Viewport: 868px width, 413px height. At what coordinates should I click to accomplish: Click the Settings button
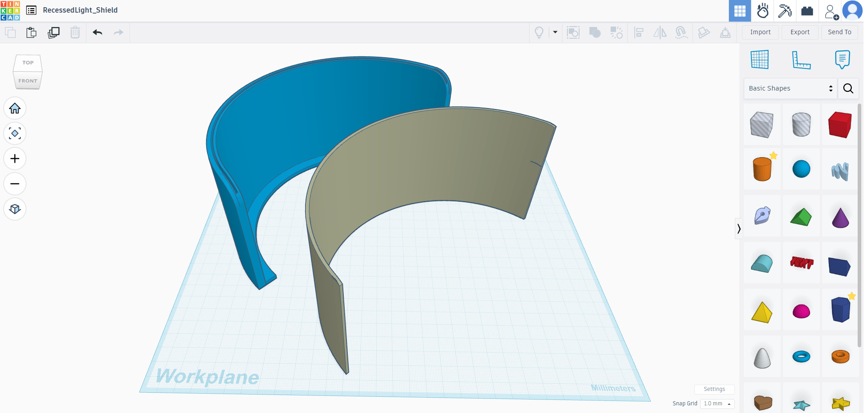(x=714, y=389)
